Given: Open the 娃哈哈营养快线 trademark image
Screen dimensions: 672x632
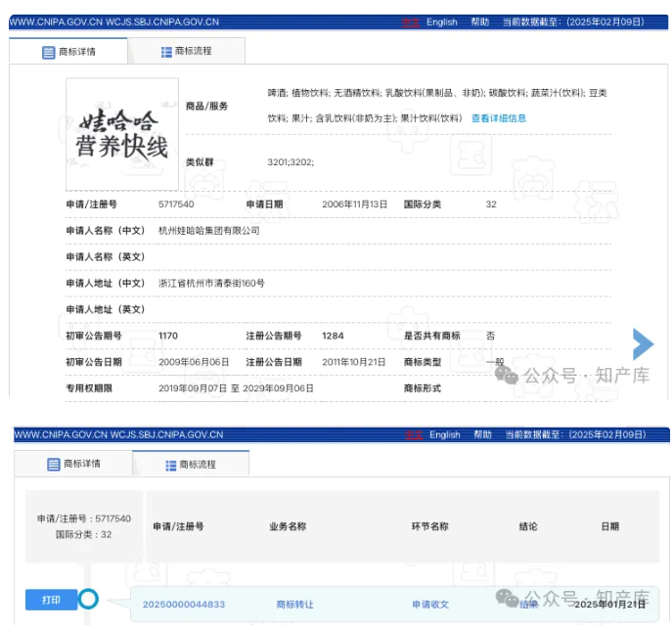Looking at the screenshot, I should [122, 134].
